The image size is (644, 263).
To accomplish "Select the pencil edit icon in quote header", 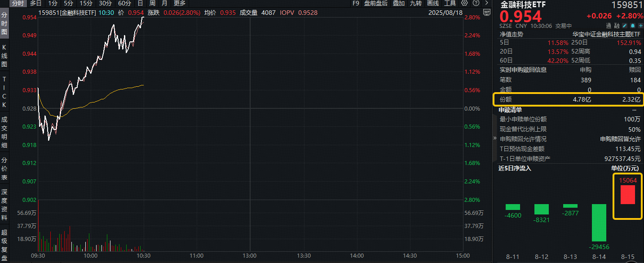I will [624, 26].
